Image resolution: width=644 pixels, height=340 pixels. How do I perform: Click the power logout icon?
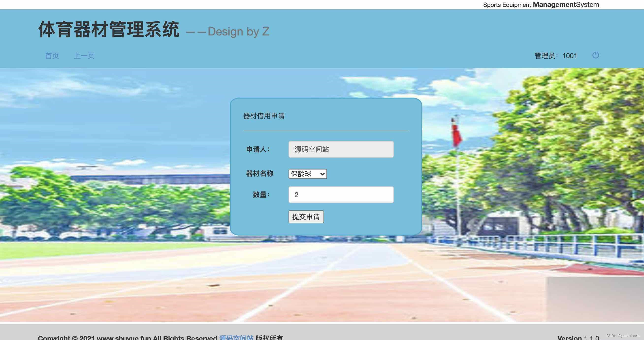coord(596,55)
